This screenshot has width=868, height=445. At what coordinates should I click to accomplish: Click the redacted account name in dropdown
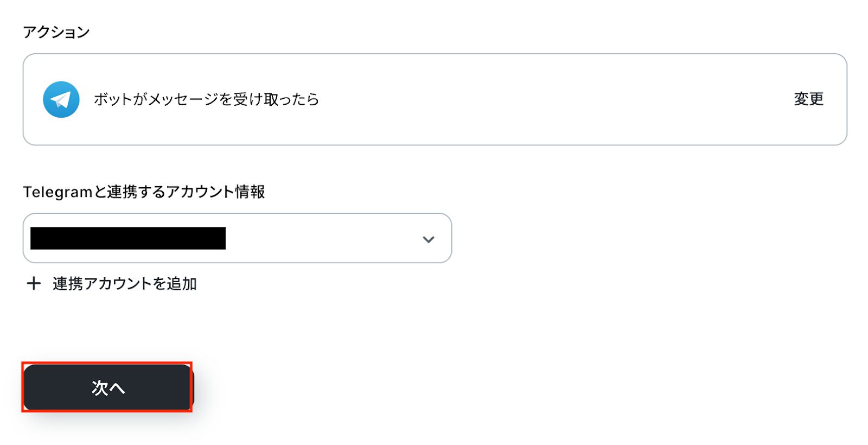coord(128,238)
